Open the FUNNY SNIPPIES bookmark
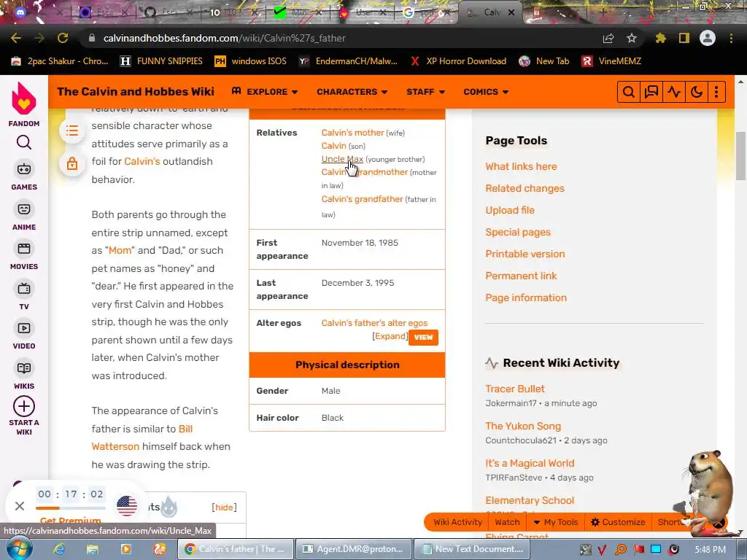The height and width of the screenshot is (560, 747). tap(161, 61)
